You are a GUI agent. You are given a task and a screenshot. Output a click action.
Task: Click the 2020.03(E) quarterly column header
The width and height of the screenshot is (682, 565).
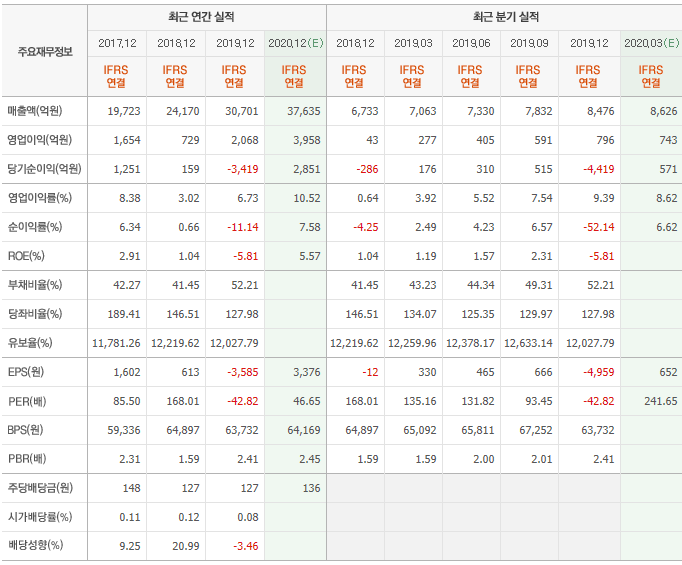tap(652, 43)
